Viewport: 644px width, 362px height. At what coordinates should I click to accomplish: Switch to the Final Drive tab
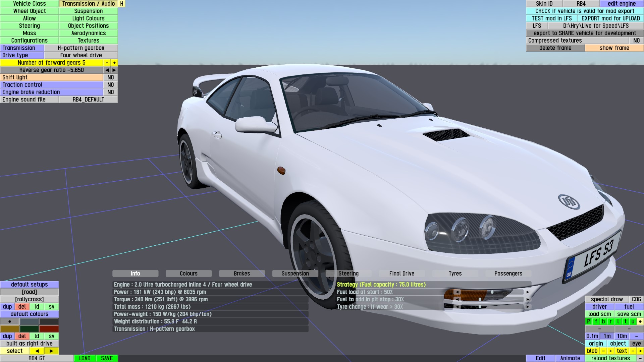[401, 274]
